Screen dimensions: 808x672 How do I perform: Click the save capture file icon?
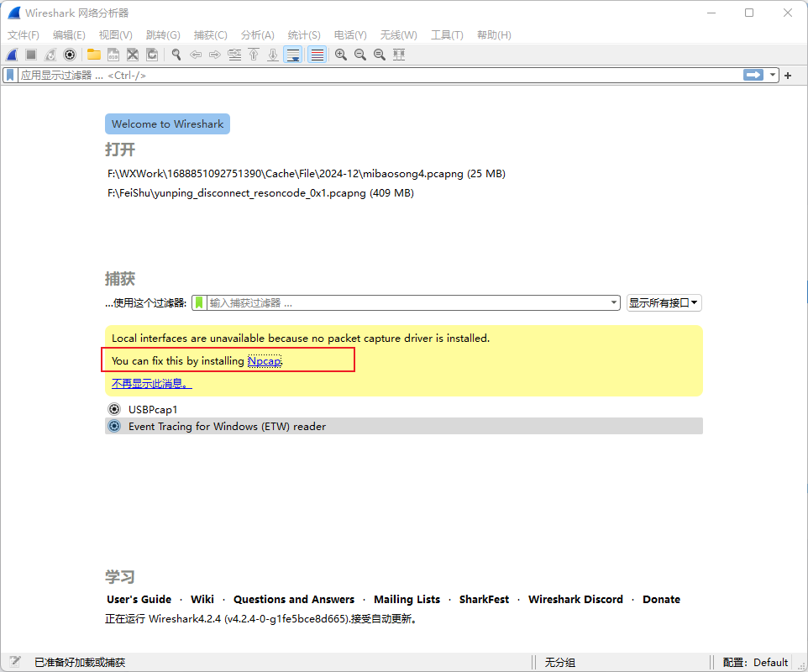(x=113, y=55)
